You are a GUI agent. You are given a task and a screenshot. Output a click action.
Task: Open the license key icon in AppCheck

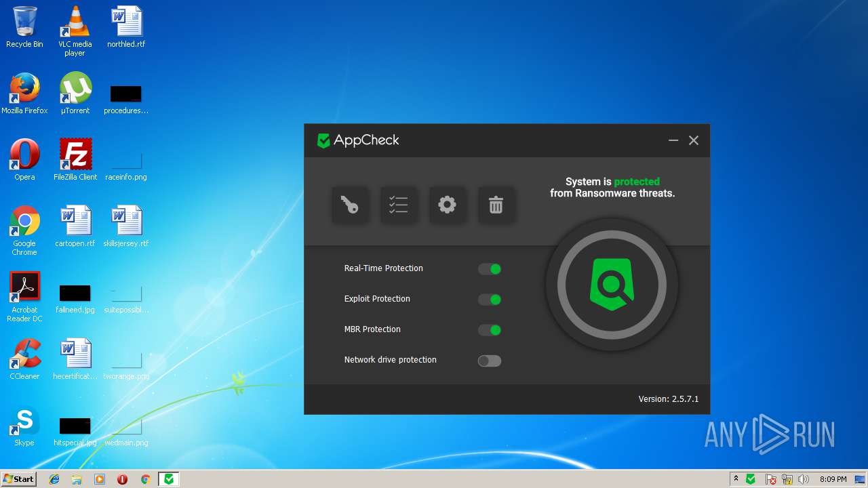pyautogui.click(x=350, y=205)
